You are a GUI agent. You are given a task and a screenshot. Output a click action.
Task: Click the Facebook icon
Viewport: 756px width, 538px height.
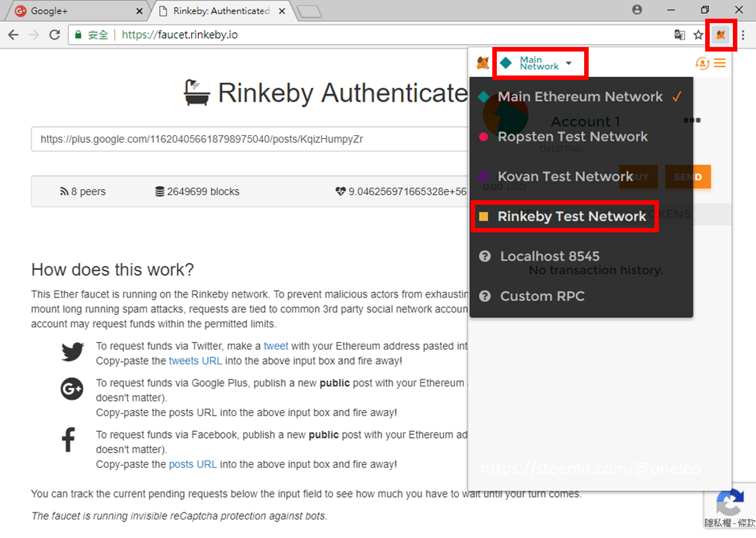point(69,439)
